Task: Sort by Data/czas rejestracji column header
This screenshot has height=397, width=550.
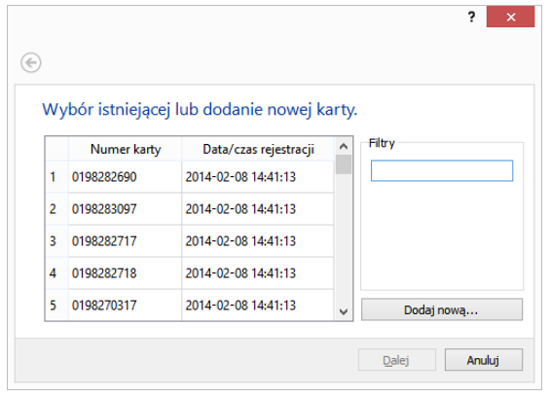Action: pos(258,149)
